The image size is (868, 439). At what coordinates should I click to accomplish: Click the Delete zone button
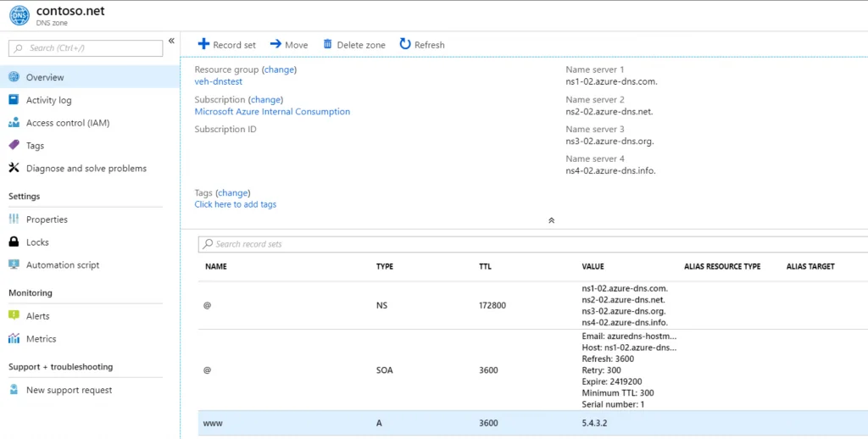point(354,45)
